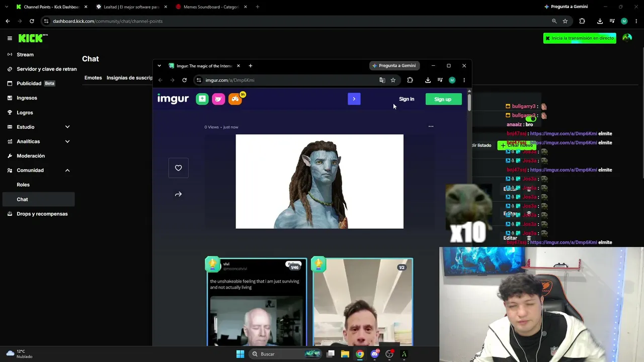Open the vivi post card thumbnail
Screen dimensions: 644x362
pyautogui.click(x=257, y=302)
